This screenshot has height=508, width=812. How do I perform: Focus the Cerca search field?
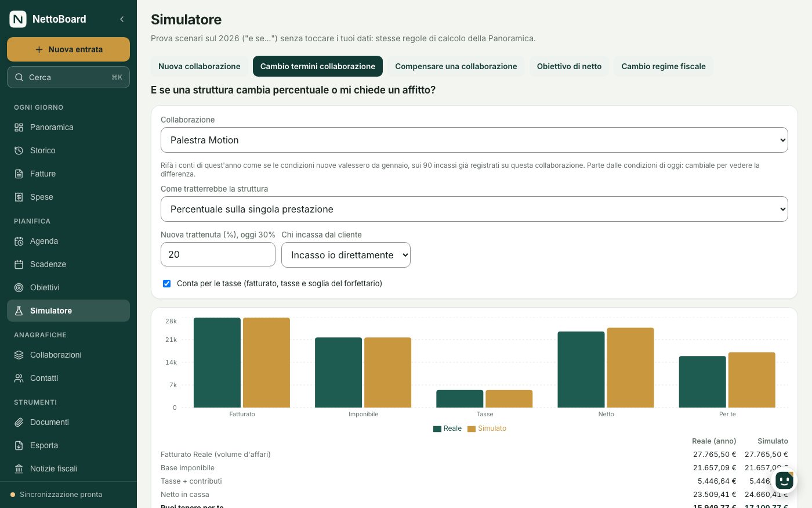click(x=68, y=77)
